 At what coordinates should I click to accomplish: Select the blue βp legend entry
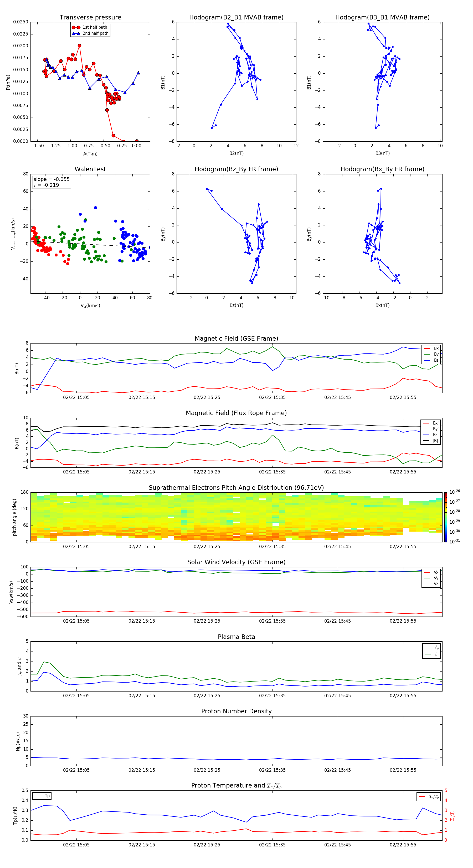click(x=431, y=647)
